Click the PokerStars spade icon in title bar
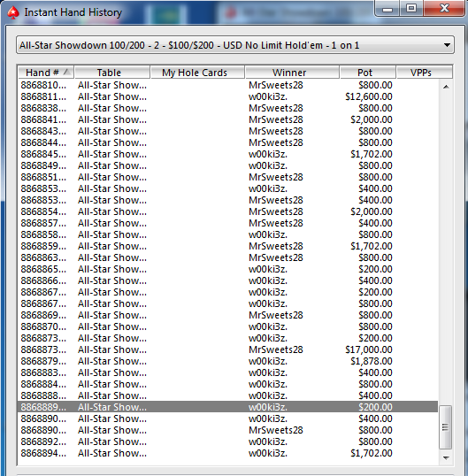468x476 pixels. (x=12, y=12)
